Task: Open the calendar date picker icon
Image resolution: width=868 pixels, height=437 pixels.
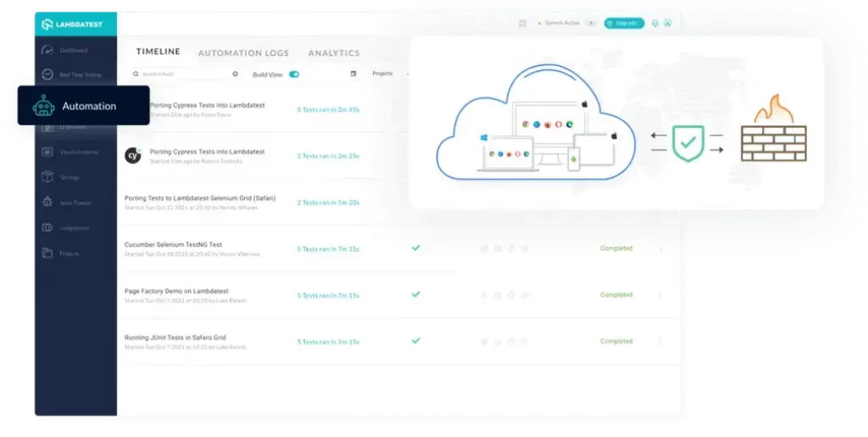Action: coord(353,74)
